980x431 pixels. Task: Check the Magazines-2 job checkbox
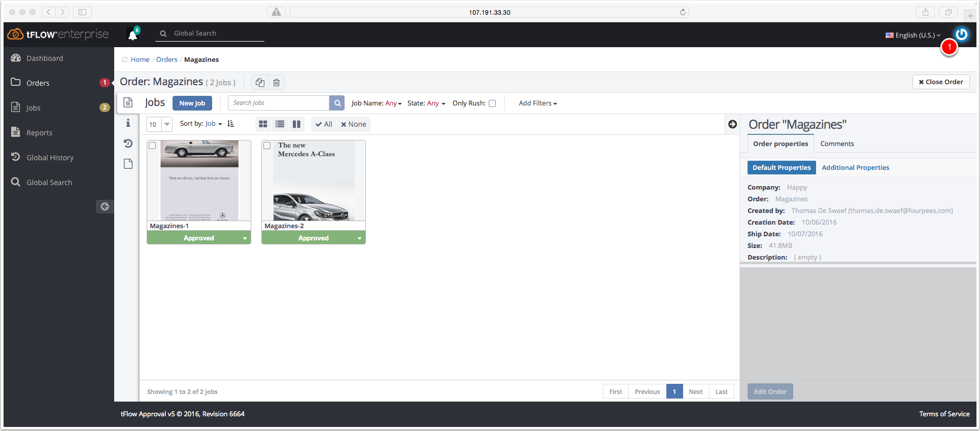(267, 146)
